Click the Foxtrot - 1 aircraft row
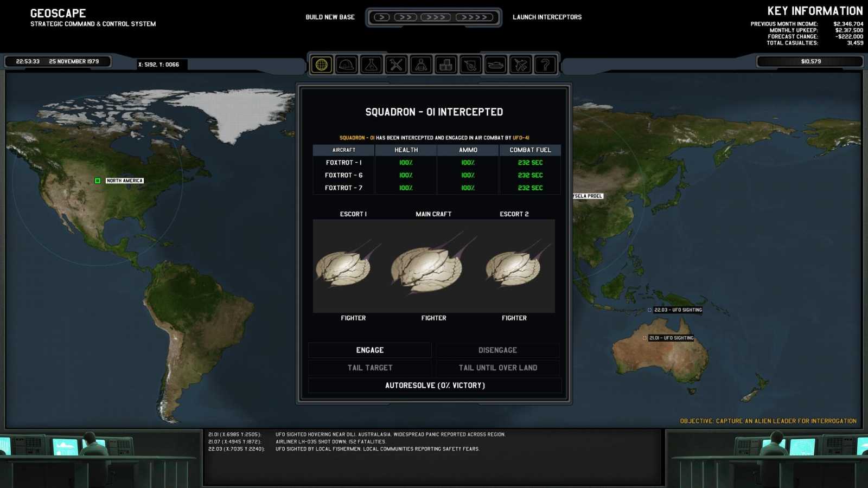Screen dimensions: 868x488 click(437, 163)
